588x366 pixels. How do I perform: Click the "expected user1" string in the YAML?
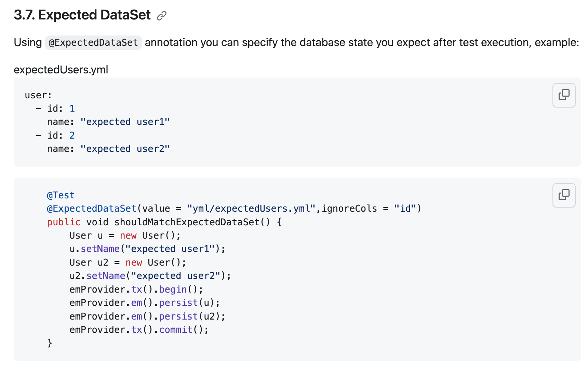[x=125, y=122]
